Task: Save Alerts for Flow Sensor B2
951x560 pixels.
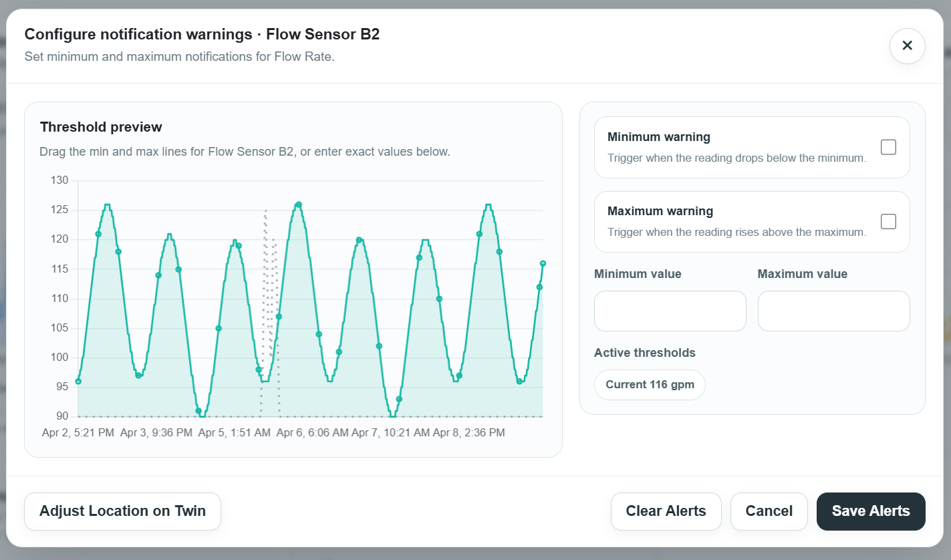Action: coord(870,511)
